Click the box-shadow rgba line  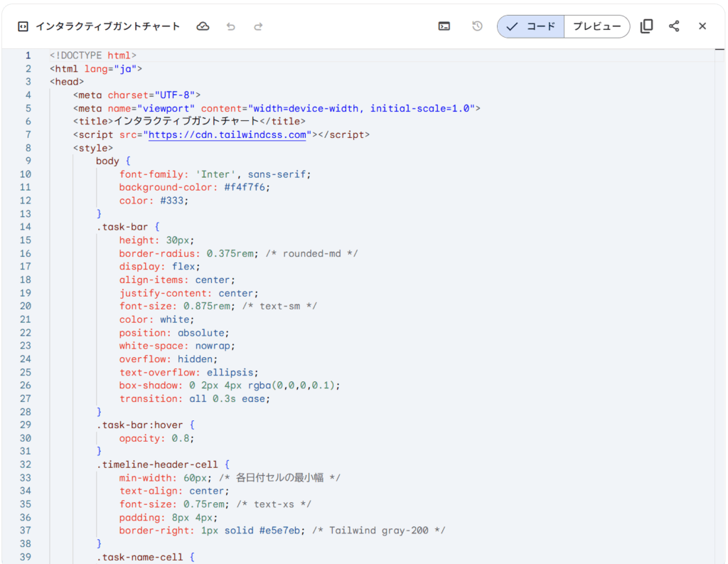(x=230, y=385)
